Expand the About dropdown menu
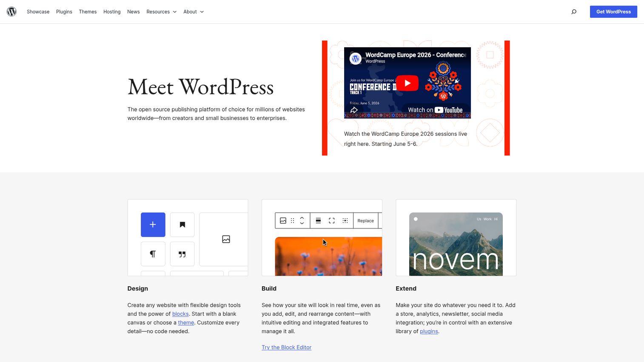Screen dimensions: 644x362 tap(194, 11)
